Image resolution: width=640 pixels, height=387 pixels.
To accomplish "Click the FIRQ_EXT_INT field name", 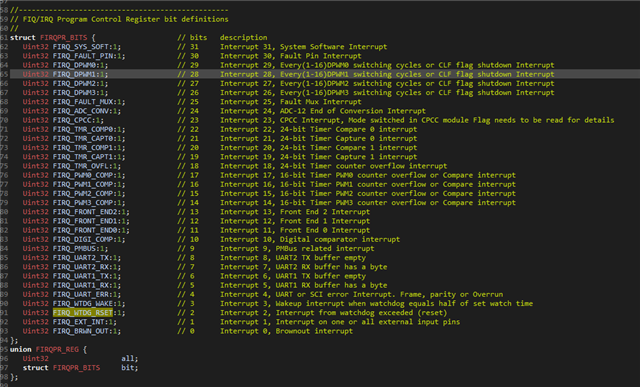I will tap(80, 322).
